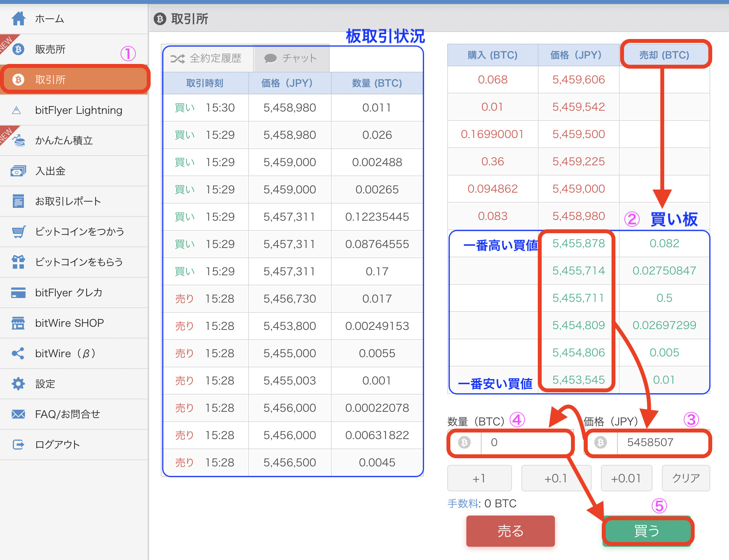Click the gift box icon
The width and height of the screenshot is (729, 560).
click(x=18, y=262)
